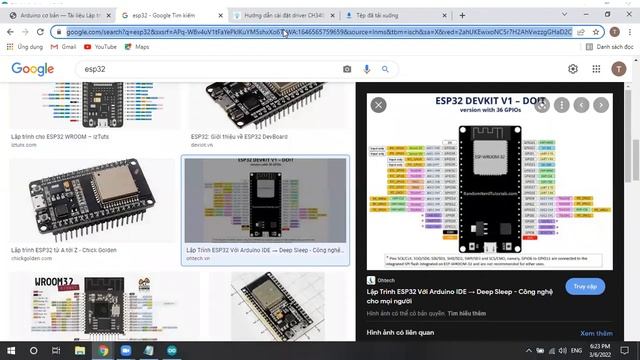Screen dimensions: 640x360
Task: Start voice search with the microphone icon
Action: point(367,69)
